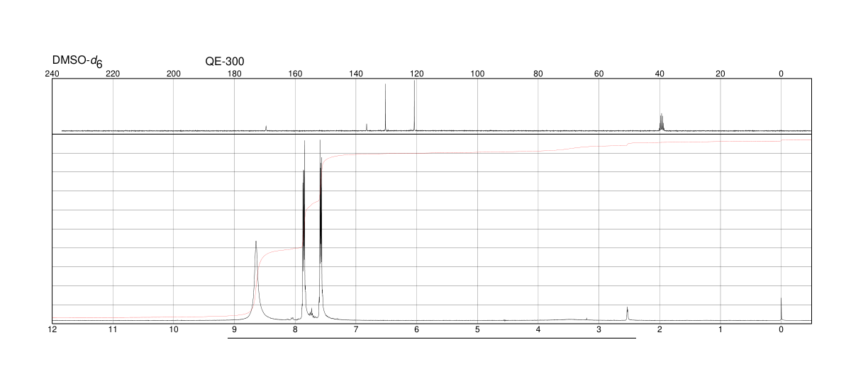
Task: Click the 12 ppm tick on proton axis
Action: coord(52,329)
